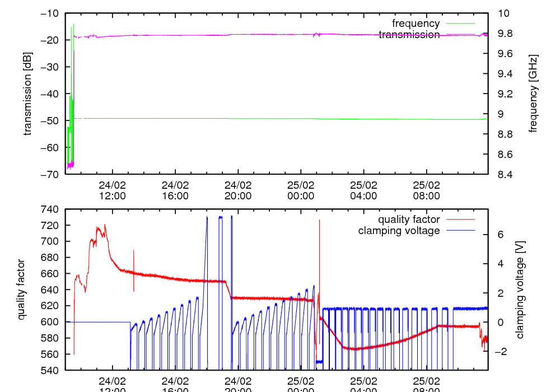Click the 6 tick on clamping voltage axis

pyautogui.click(x=500, y=235)
